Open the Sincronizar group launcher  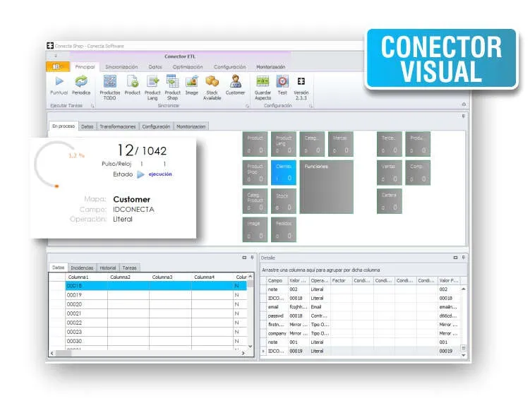coord(247,106)
